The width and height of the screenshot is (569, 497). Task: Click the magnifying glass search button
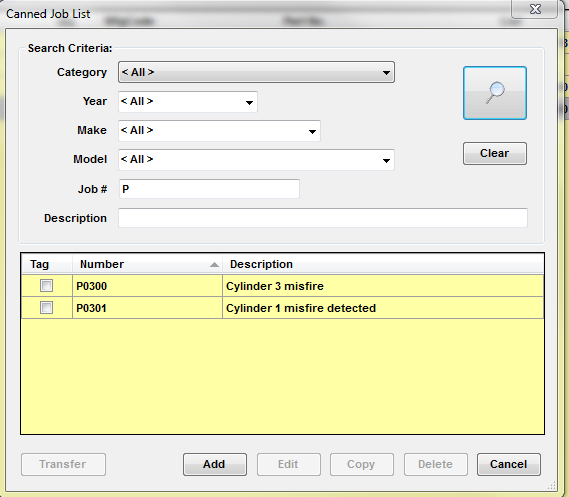point(495,93)
